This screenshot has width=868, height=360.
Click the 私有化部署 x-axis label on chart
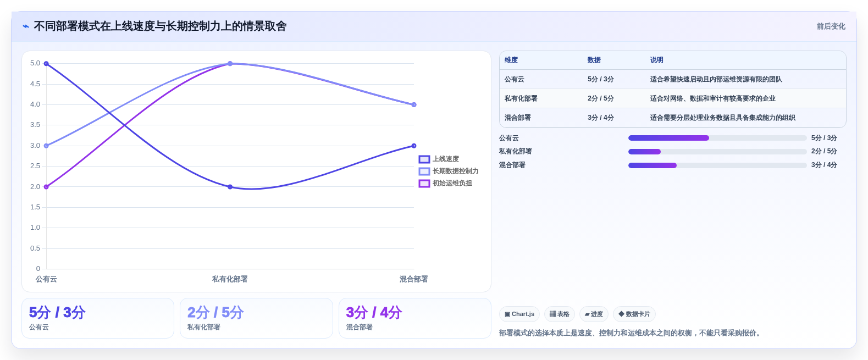tap(230, 279)
